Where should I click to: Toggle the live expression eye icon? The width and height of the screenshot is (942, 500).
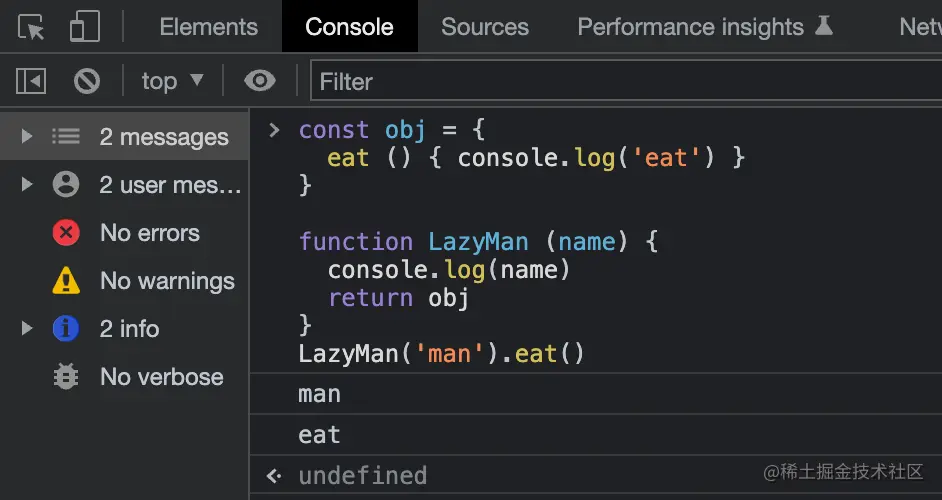pyautogui.click(x=260, y=81)
